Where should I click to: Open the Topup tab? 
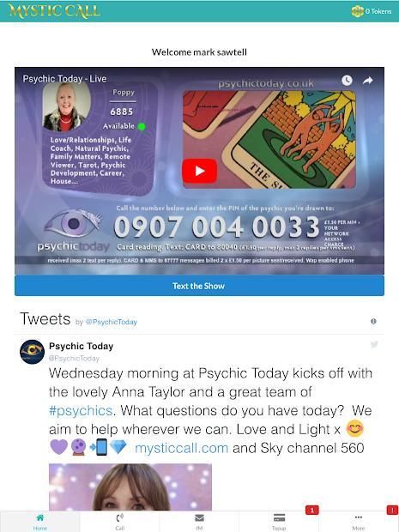[x=279, y=522]
